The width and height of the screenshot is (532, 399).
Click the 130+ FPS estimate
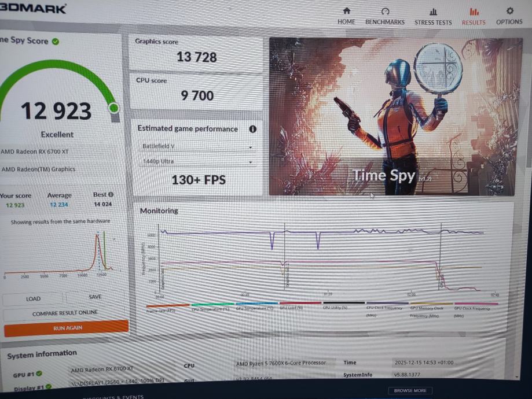point(199,180)
